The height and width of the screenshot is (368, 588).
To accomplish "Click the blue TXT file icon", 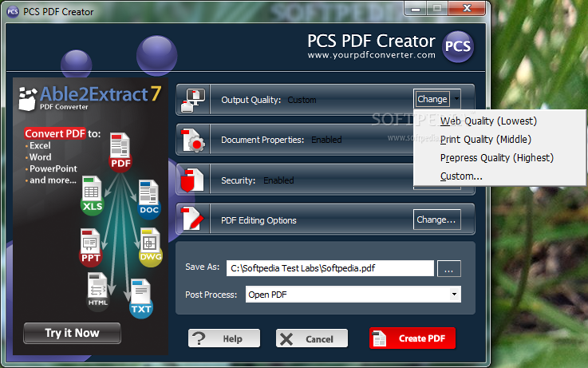I will pos(140,299).
